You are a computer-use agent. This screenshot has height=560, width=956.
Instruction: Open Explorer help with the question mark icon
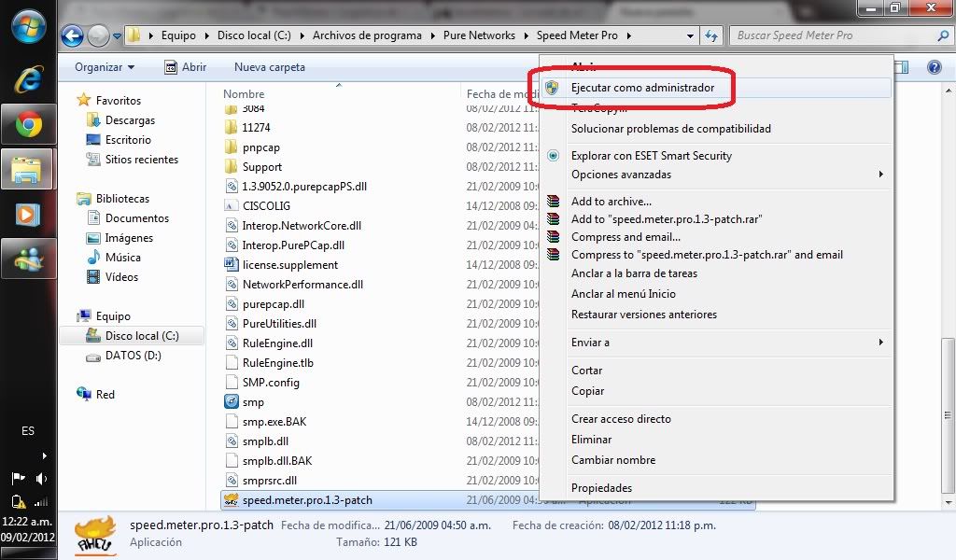934,67
